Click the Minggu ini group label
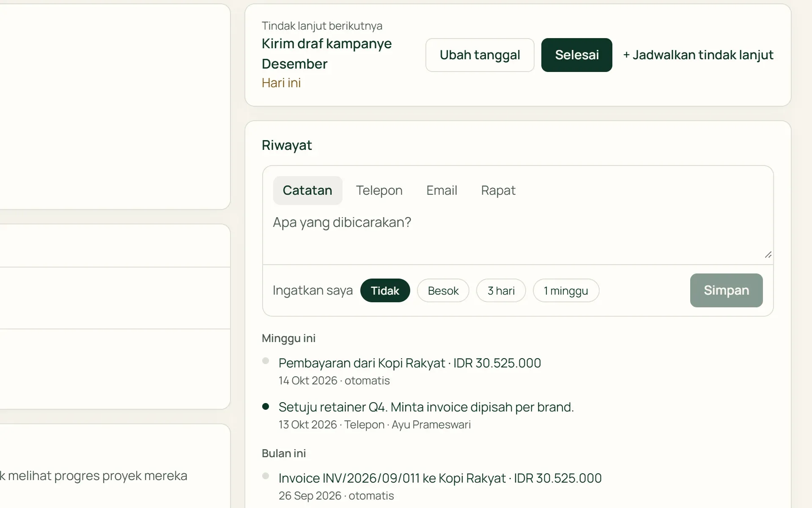 [x=288, y=338]
